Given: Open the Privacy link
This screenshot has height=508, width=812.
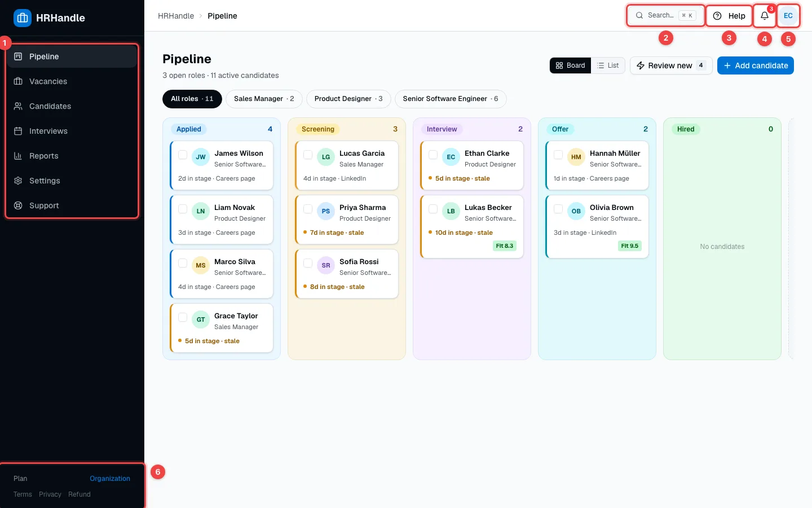Looking at the screenshot, I should tap(50, 494).
